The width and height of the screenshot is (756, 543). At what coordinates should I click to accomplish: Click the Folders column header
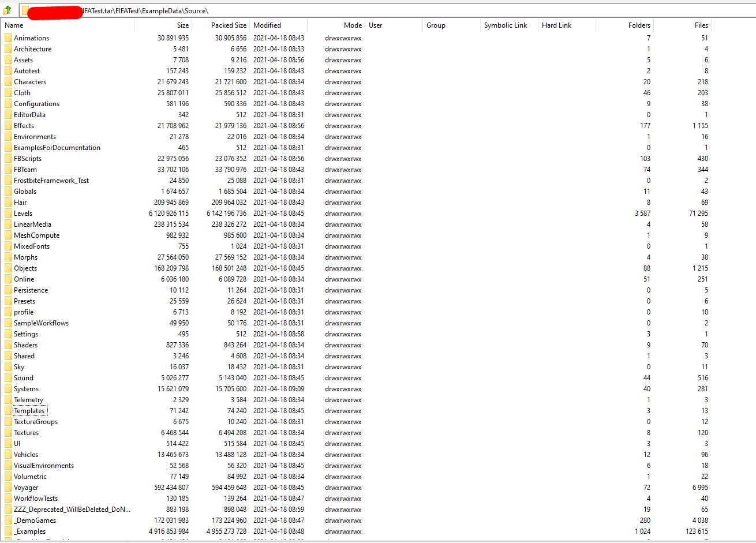pyautogui.click(x=624, y=25)
